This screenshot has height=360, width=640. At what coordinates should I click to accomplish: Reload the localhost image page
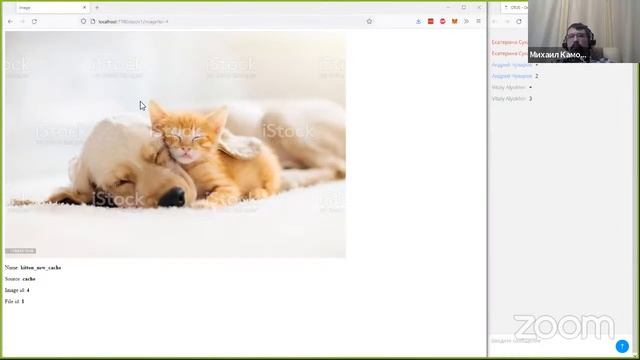pyautogui.click(x=34, y=22)
